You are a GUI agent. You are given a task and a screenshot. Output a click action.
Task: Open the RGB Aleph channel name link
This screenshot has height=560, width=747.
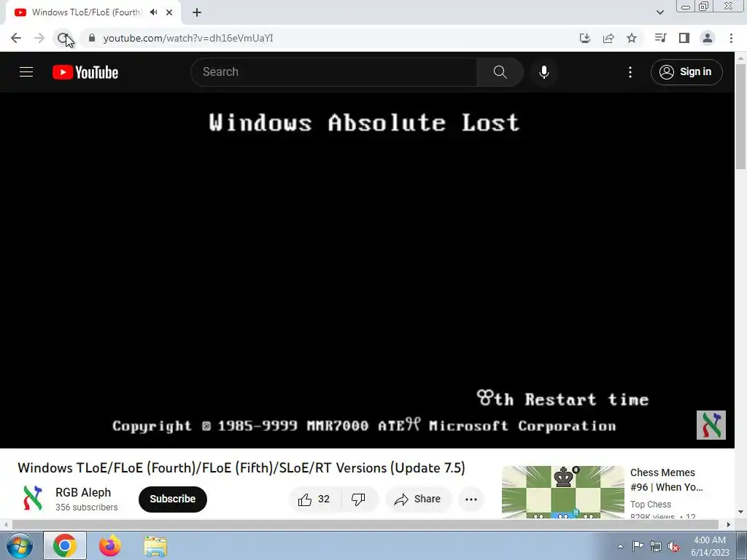pyautogui.click(x=83, y=492)
